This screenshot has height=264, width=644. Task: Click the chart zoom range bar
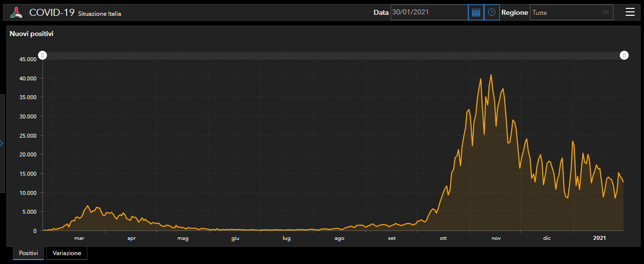(333, 55)
